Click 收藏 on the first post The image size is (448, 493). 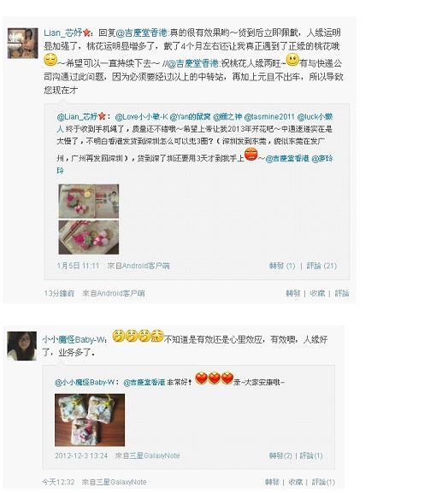click(317, 293)
